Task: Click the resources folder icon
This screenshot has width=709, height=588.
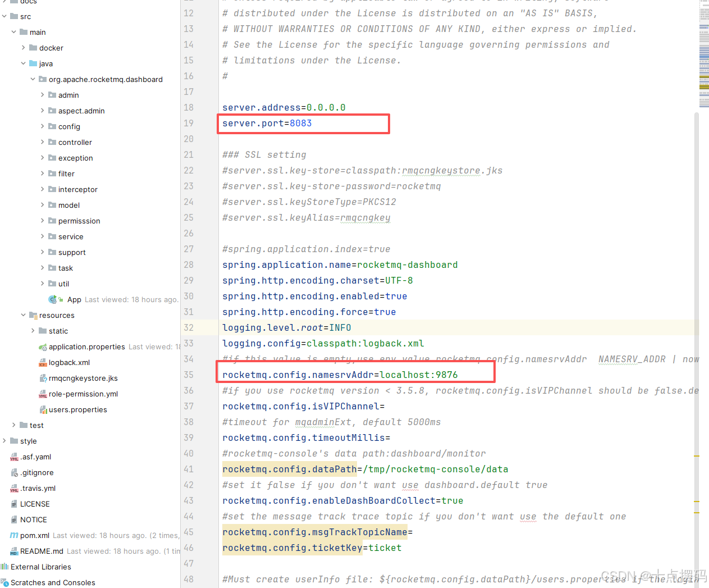Action: pos(33,315)
